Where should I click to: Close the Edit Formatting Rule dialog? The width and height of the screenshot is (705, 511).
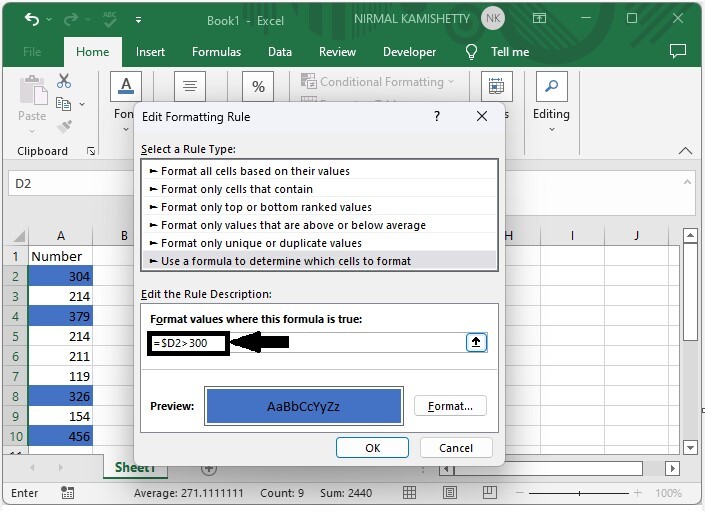(482, 116)
